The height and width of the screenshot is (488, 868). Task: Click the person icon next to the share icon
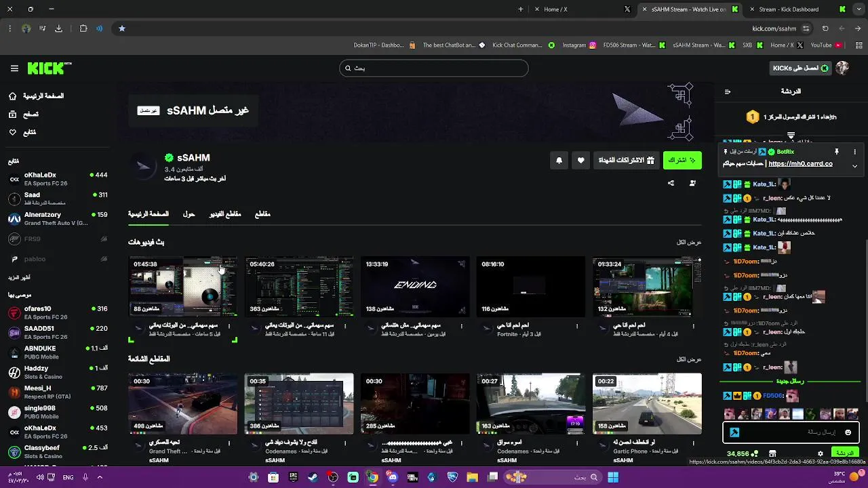[692, 183]
